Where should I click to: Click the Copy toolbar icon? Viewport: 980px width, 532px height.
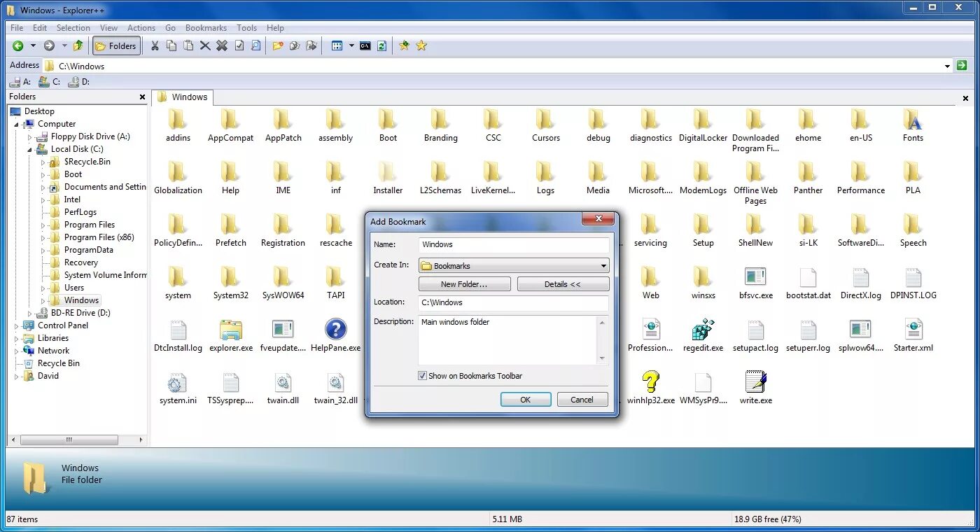171,45
